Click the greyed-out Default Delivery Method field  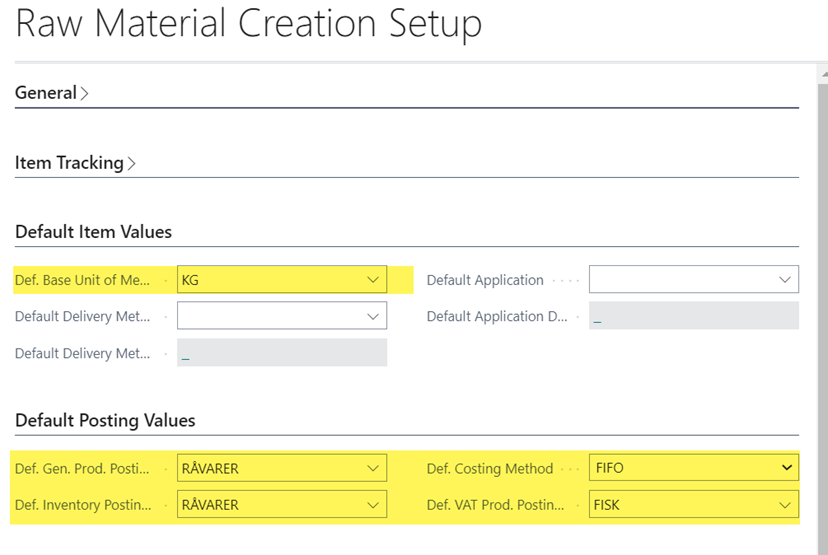pos(281,353)
